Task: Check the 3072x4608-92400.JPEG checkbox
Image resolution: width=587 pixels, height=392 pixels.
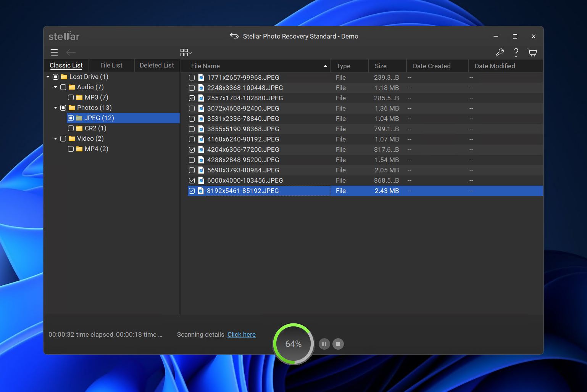Action: (192, 108)
